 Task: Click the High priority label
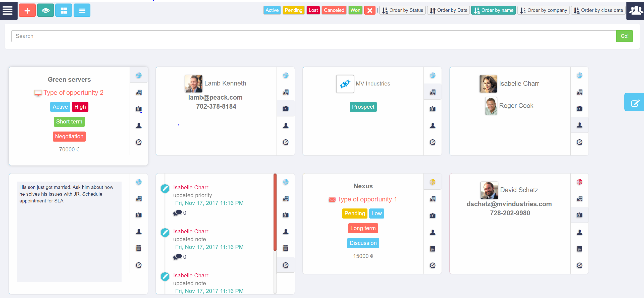point(80,107)
